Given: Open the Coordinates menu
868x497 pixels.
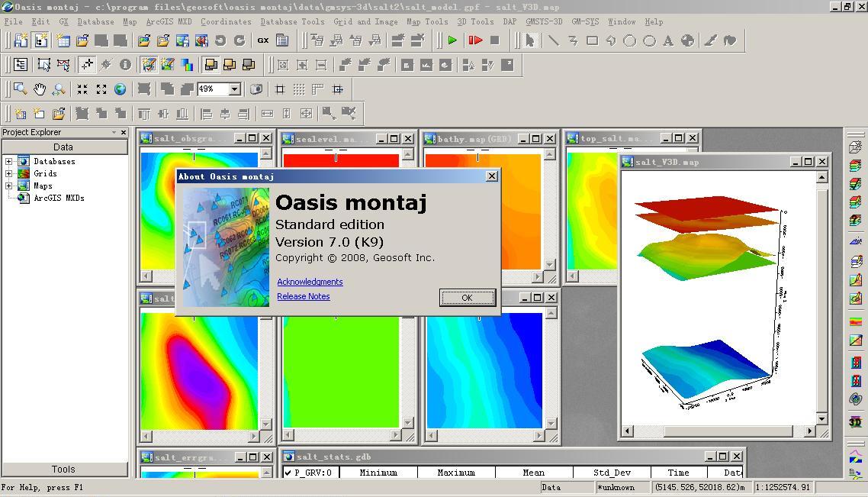Looking at the screenshot, I should pos(226,21).
